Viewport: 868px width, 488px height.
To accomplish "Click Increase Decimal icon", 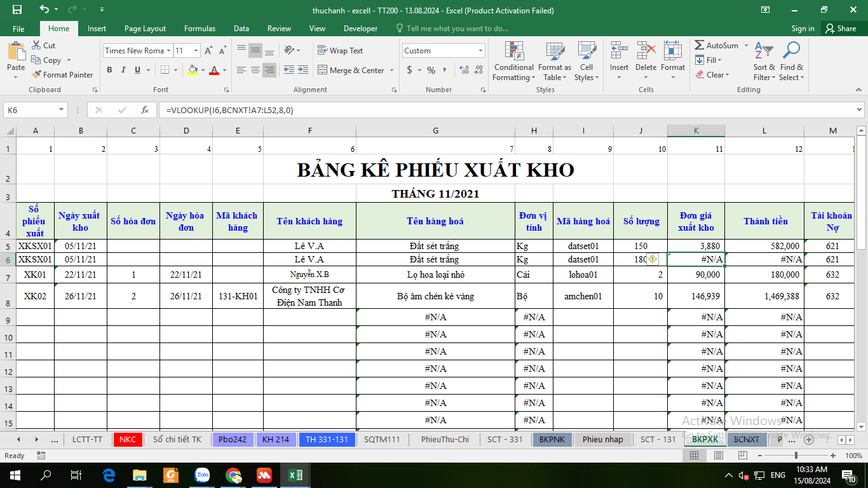I will point(464,70).
